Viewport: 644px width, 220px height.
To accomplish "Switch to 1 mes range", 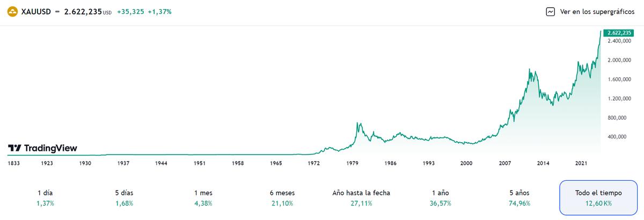I will [203, 197].
